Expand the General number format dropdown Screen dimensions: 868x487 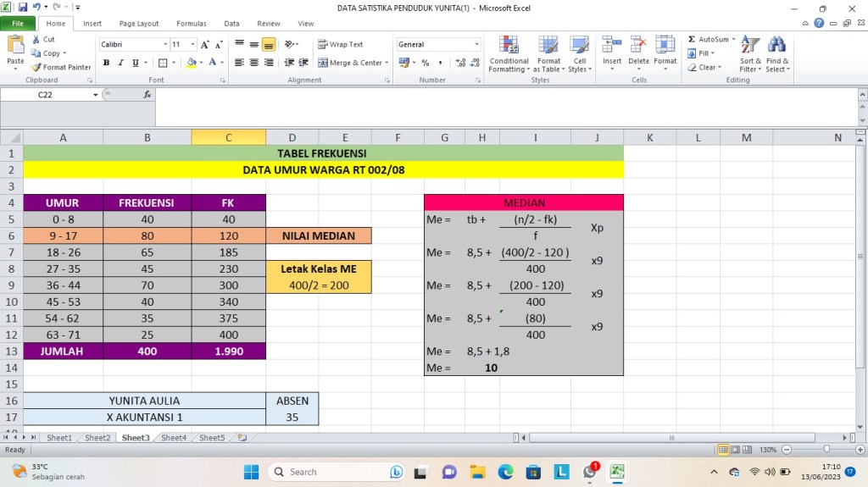point(476,45)
